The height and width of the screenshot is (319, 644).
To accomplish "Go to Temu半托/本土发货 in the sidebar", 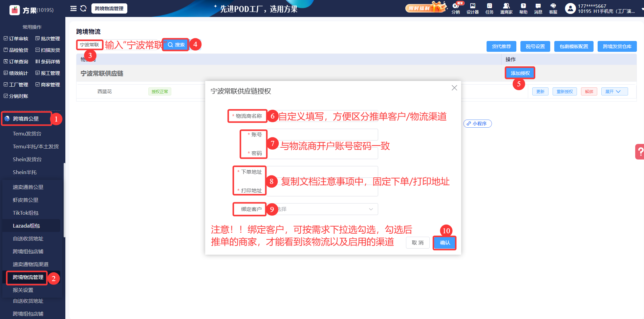I will point(36,147).
